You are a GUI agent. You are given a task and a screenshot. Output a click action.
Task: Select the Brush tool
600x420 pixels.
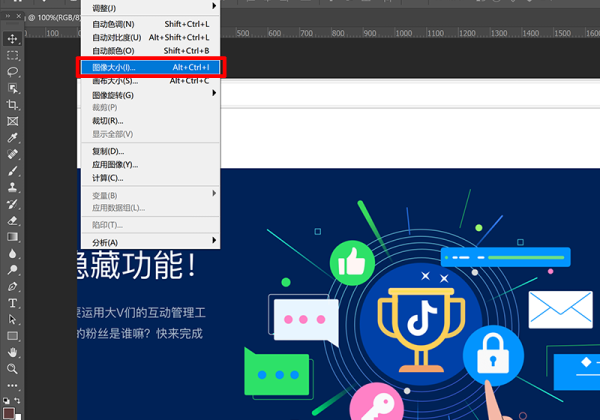click(12, 171)
